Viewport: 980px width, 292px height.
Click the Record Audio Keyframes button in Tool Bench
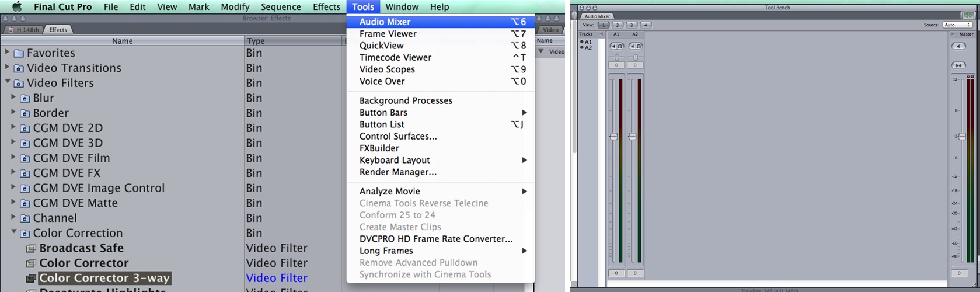[x=967, y=16]
